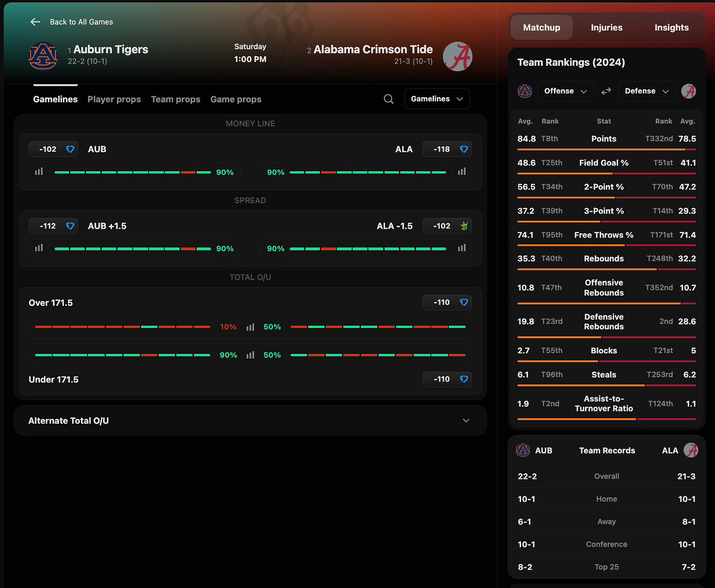Image resolution: width=715 pixels, height=588 pixels.
Task: Click the swap arrows between Offense and Defense
Action: [606, 91]
